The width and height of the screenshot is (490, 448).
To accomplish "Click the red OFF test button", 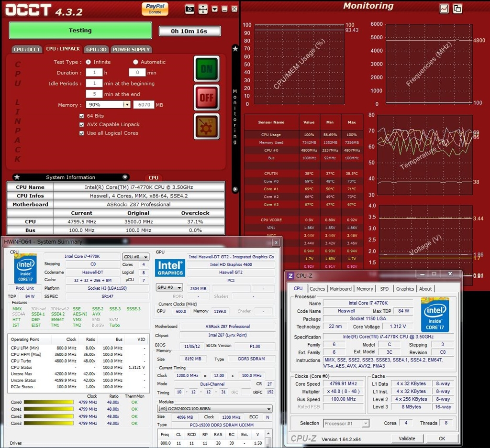I will (207, 98).
